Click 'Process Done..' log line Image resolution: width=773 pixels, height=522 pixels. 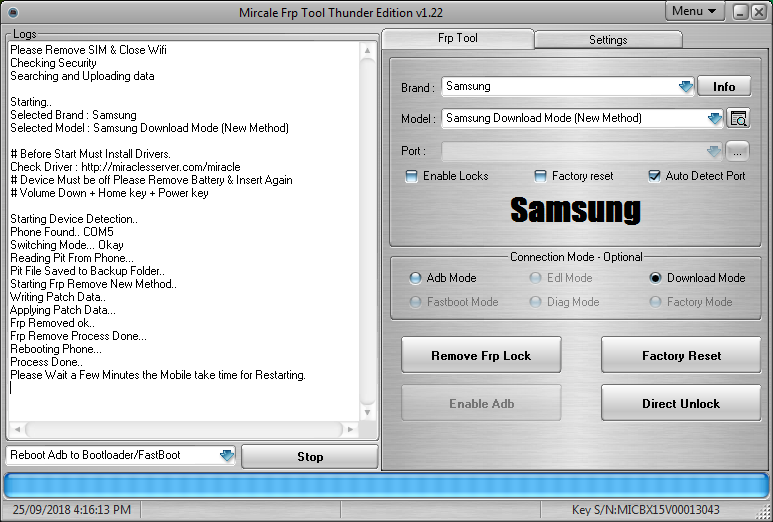pos(46,362)
